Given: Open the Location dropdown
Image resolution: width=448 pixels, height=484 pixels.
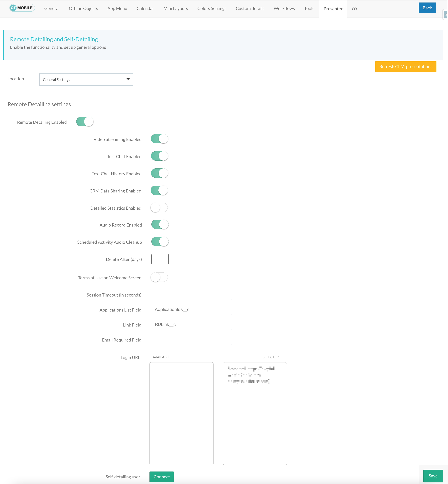Looking at the screenshot, I should (x=86, y=80).
